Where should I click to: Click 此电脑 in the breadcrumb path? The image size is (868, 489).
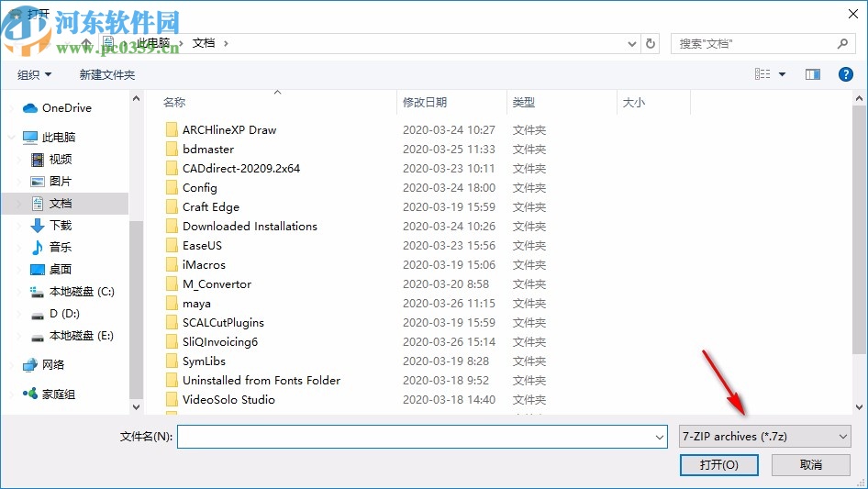[153, 43]
